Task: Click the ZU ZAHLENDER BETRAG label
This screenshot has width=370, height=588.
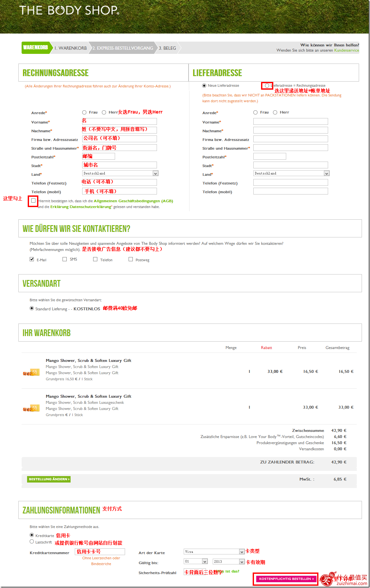Action: [287, 462]
